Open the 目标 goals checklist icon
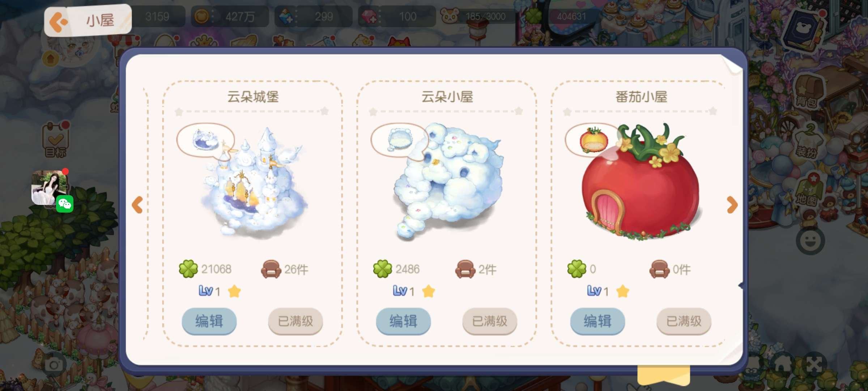Viewport: 868px width, 391px height. pyautogui.click(x=55, y=140)
